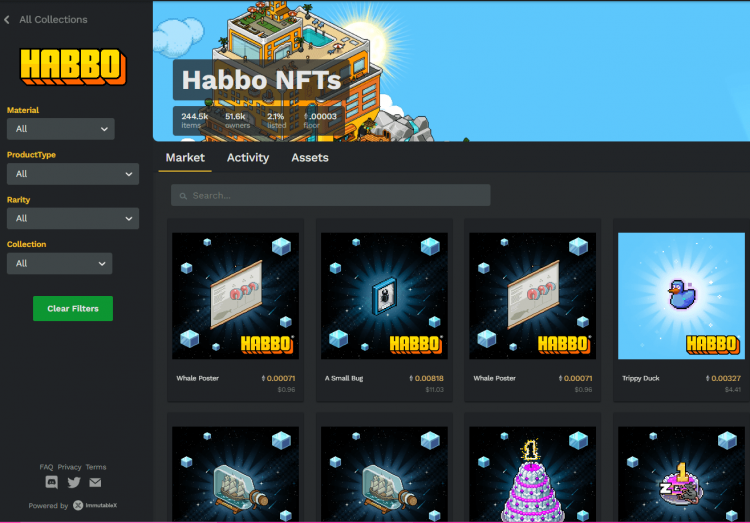Open the first Whale Poster thumbnail
The width and height of the screenshot is (750, 523).
(235, 296)
